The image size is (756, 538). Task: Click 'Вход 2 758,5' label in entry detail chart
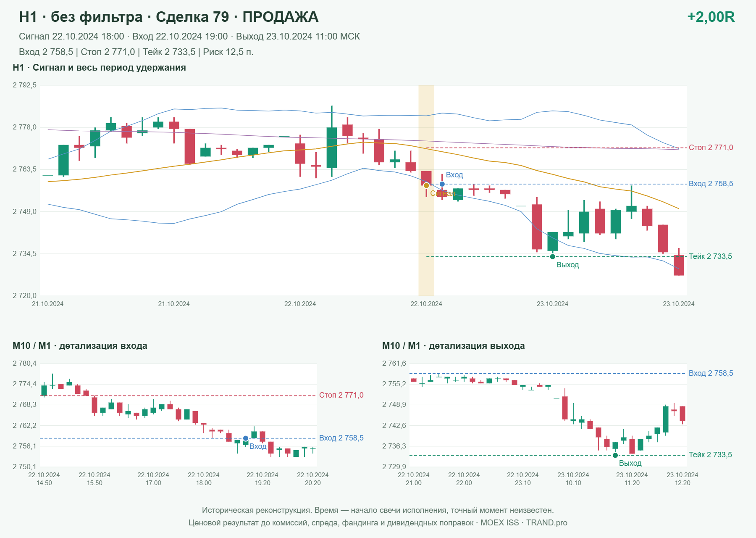pyautogui.click(x=341, y=438)
